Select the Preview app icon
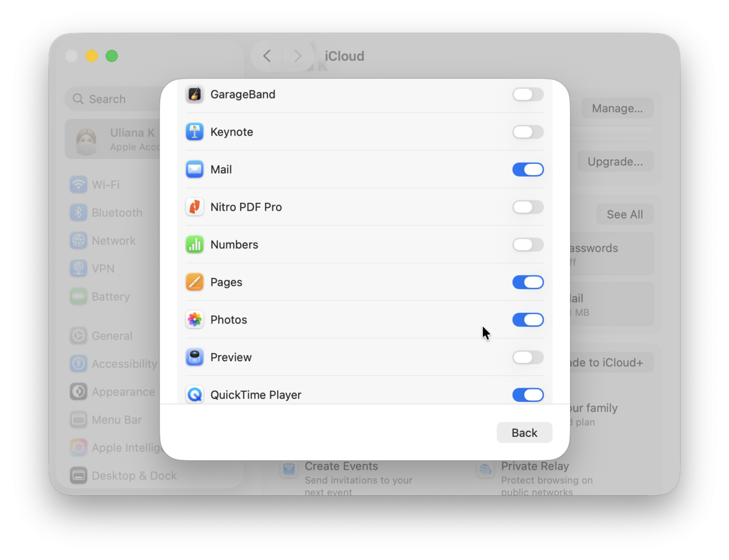Viewport: 729px width, 560px height. [194, 357]
